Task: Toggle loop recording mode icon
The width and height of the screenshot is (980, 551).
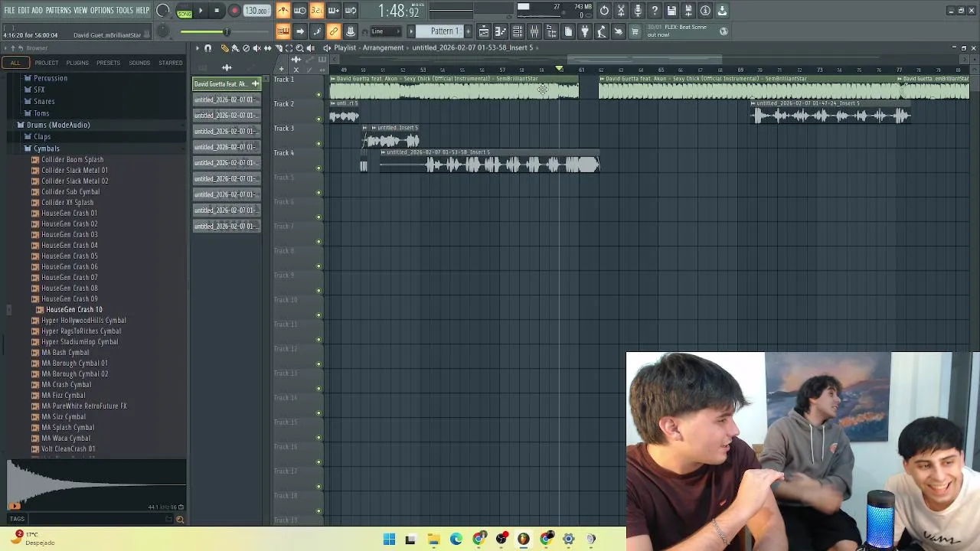Action: (x=351, y=11)
